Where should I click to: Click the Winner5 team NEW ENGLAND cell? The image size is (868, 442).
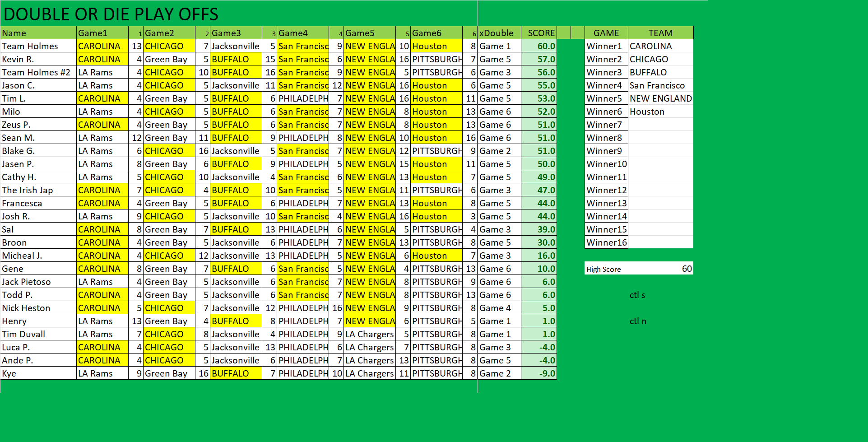[661, 98]
